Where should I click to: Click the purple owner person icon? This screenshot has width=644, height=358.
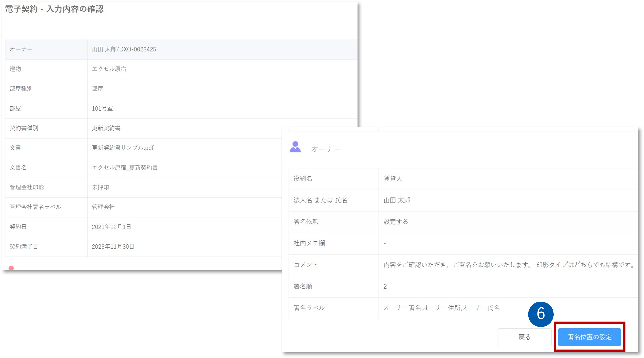pos(295,147)
